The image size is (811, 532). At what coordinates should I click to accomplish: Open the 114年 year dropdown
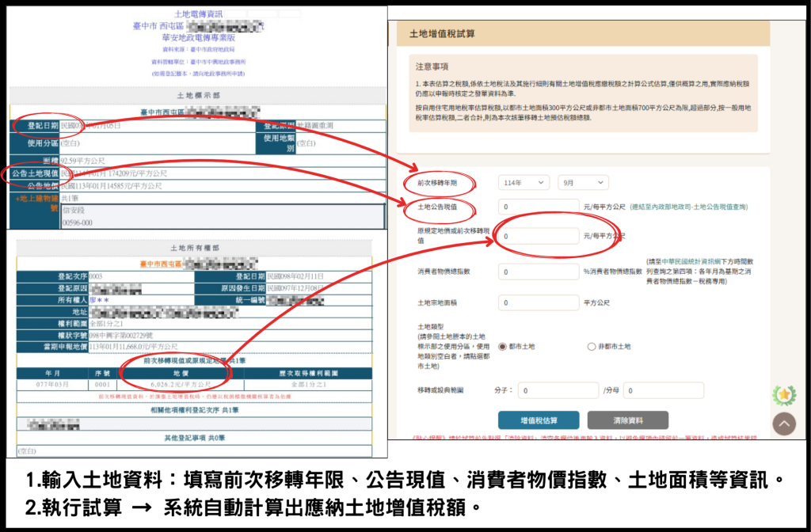coord(524,183)
